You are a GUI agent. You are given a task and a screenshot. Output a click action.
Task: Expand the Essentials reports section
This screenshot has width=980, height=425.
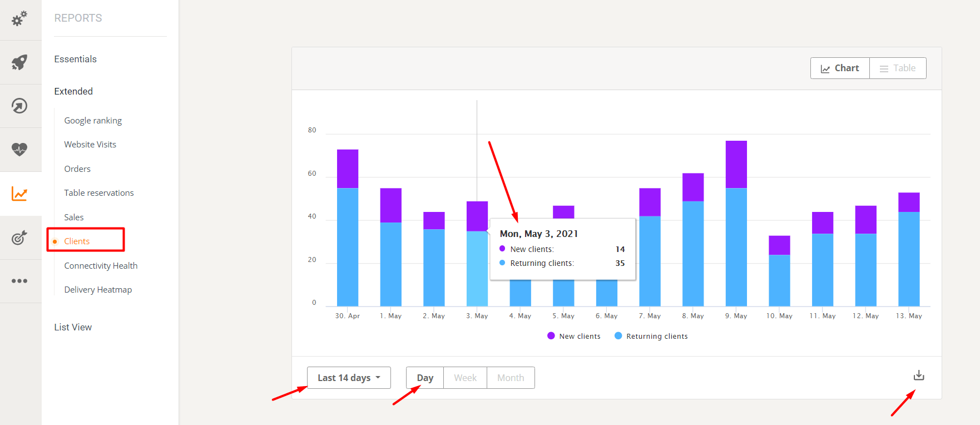76,59
